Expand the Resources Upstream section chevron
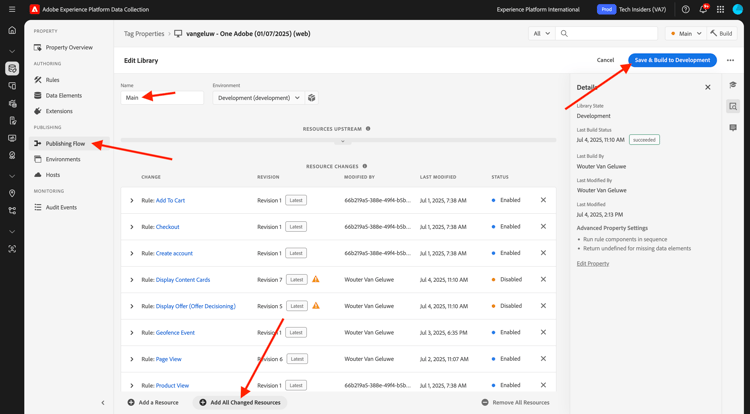 pyautogui.click(x=342, y=142)
